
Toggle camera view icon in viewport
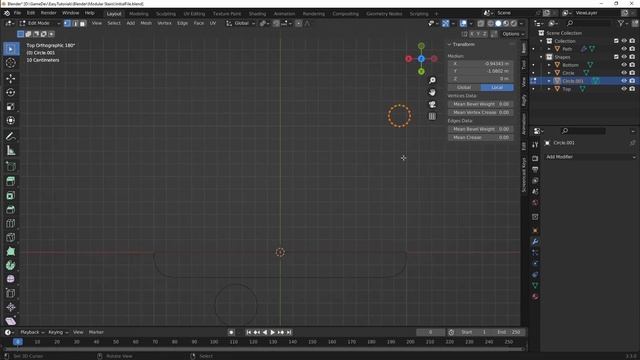pyautogui.click(x=432, y=104)
